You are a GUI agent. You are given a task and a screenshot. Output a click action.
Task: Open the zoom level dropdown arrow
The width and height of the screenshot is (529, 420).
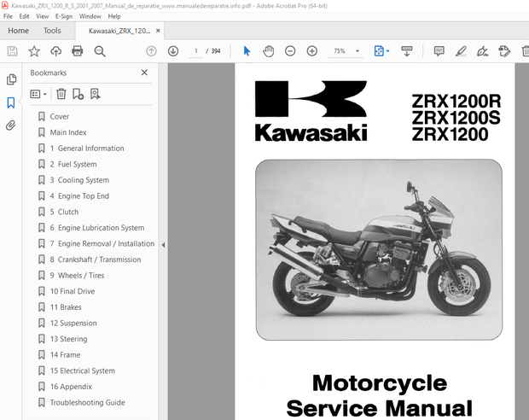click(358, 51)
